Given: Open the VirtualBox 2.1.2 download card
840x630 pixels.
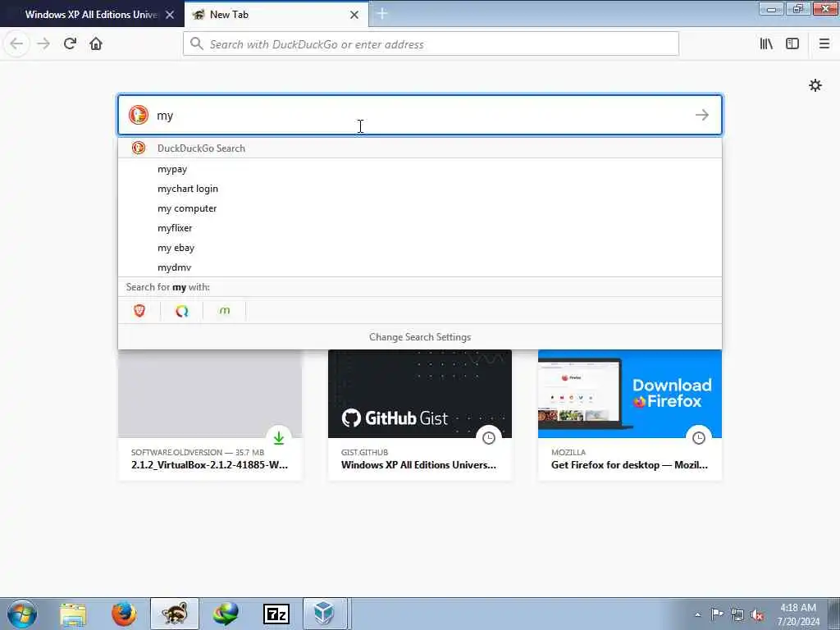Looking at the screenshot, I should (209, 414).
